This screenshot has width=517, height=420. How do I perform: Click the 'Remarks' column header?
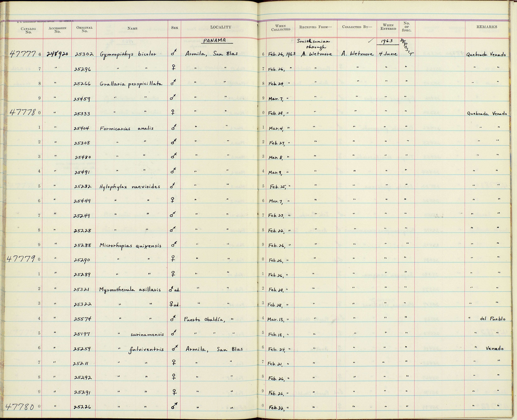(x=487, y=27)
